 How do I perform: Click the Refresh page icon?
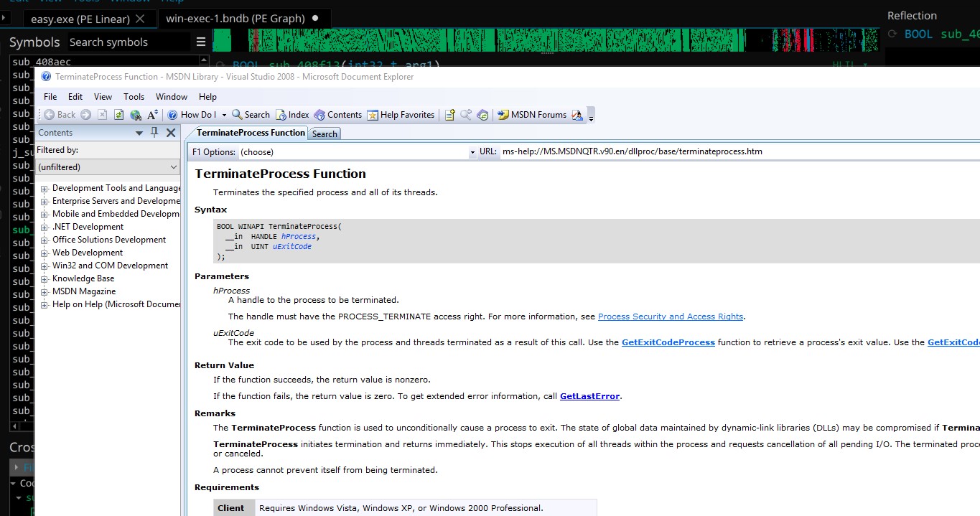tap(119, 115)
